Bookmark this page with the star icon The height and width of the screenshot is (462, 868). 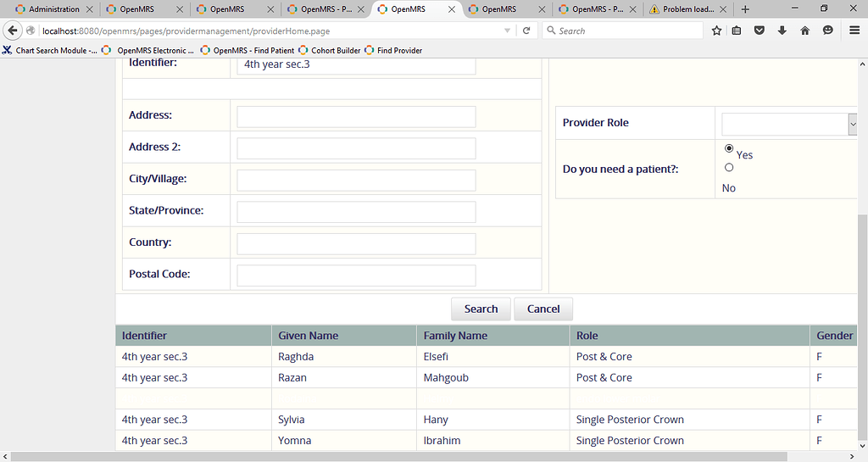click(717, 31)
